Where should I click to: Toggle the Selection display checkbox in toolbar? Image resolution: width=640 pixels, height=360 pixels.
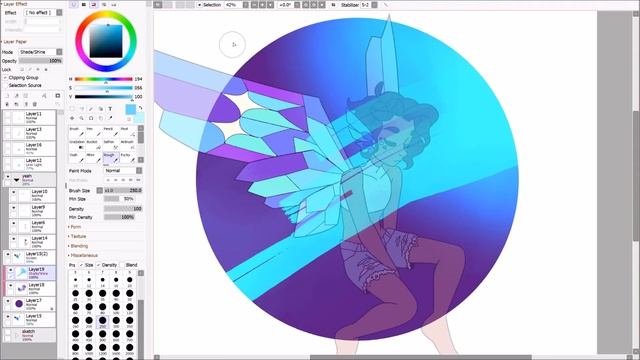click(200, 5)
